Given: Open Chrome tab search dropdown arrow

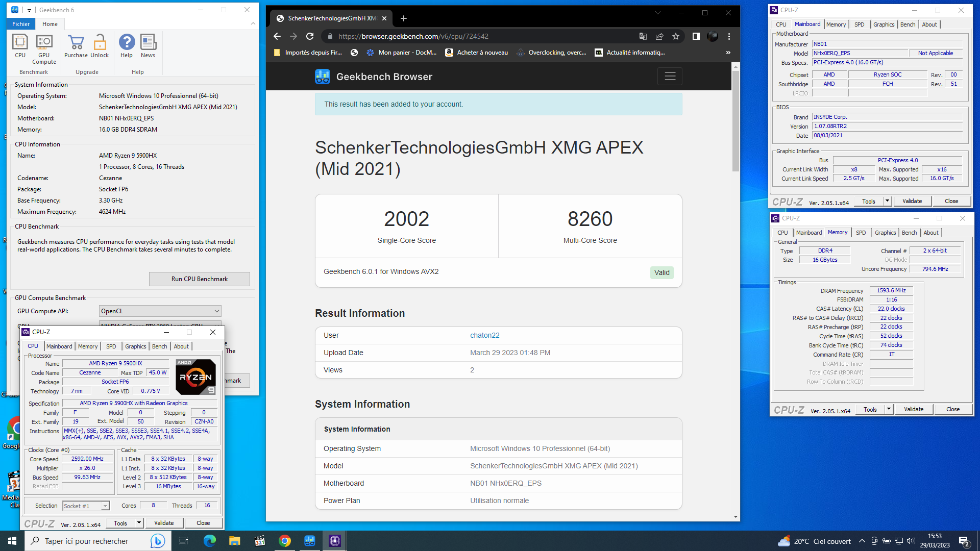Looking at the screenshot, I should point(658,13).
